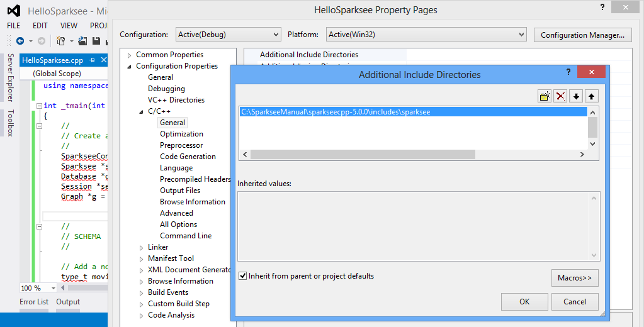This screenshot has height=327, width=644.
Task: Switch to the Error List tab
Action: [34, 302]
